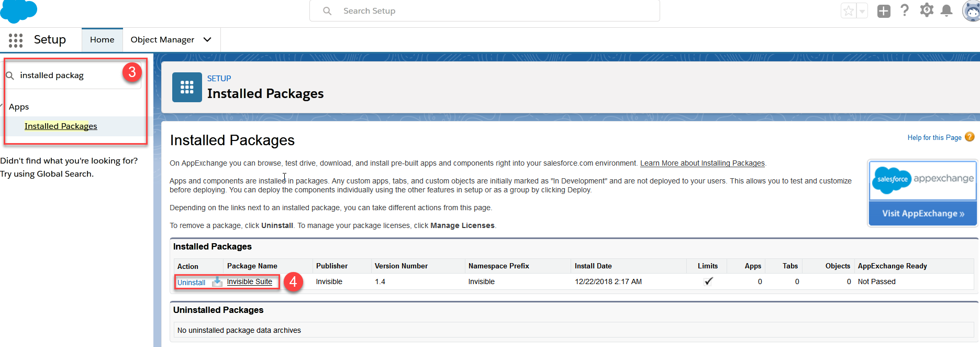Viewport: 980px width, 347px height.
Task: Open the help question mark icon
Action: [x=905, y=10]
